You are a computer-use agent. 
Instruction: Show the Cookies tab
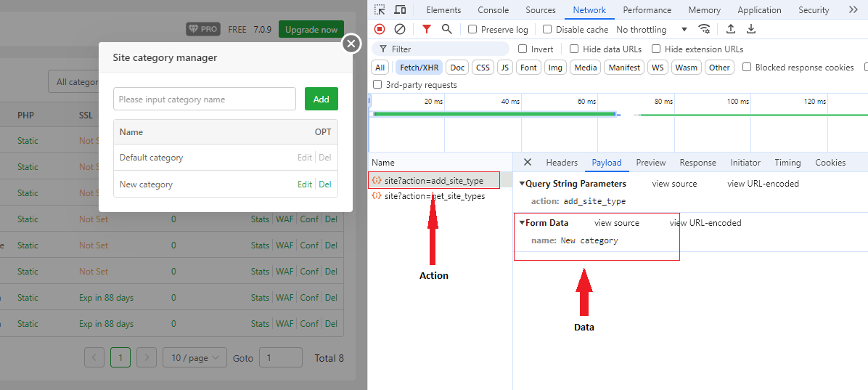point(830,162)
